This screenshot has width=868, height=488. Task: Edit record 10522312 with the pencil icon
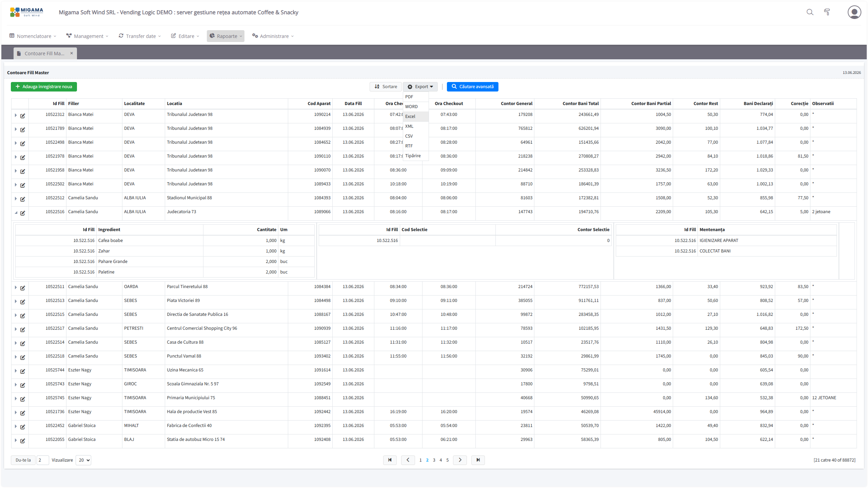click(x=23, y=116)
